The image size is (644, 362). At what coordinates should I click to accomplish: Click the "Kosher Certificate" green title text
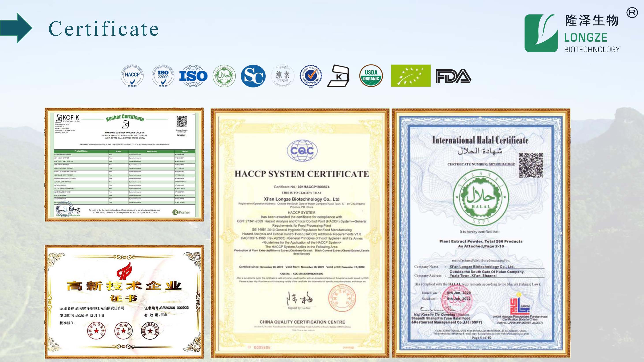coord(125,118)
